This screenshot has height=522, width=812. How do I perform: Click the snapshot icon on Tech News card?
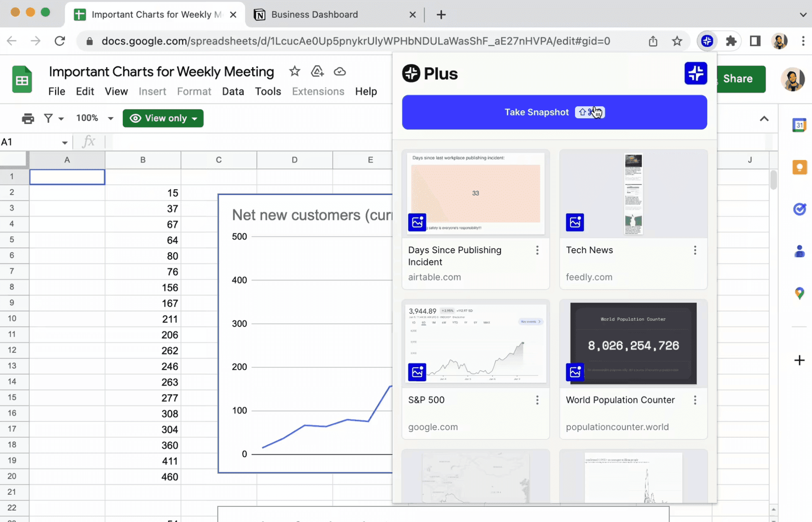click(x=575, y=222)
